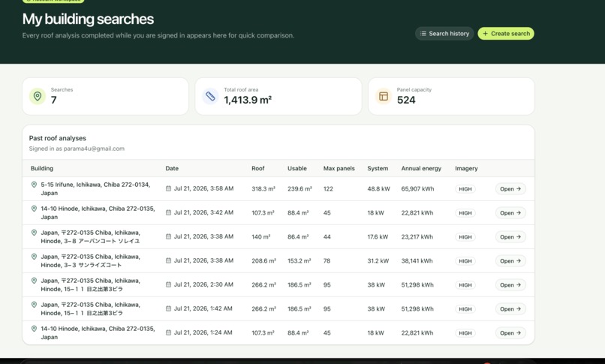This screenshot has width=605, height=364.
Task: Open the 3:42 AM 14-10 Hinode analysis
Action: [510, 213]
